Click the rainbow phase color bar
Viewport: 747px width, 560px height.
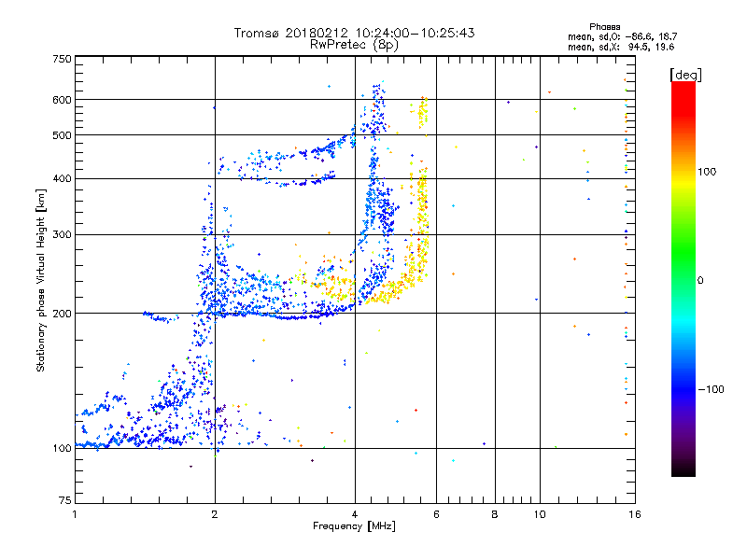[684, 279]
